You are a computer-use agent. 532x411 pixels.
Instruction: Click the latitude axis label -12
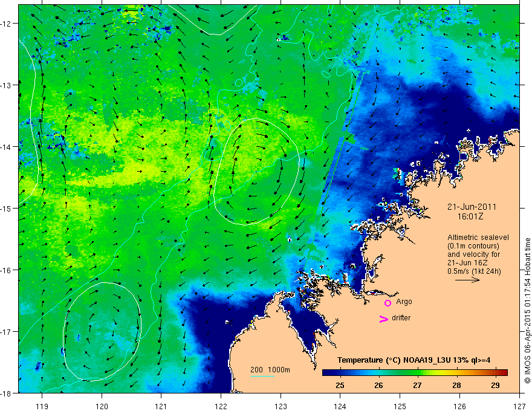(x=7, y=24)
